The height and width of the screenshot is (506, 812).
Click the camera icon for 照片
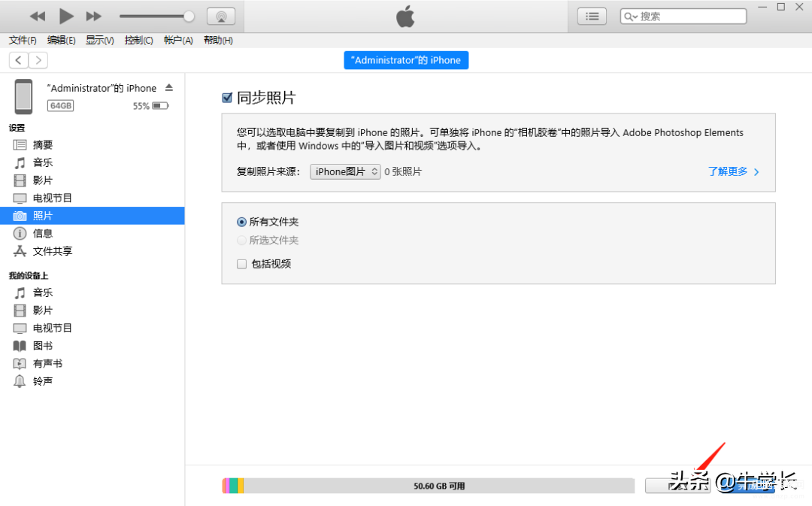(20, 216)
